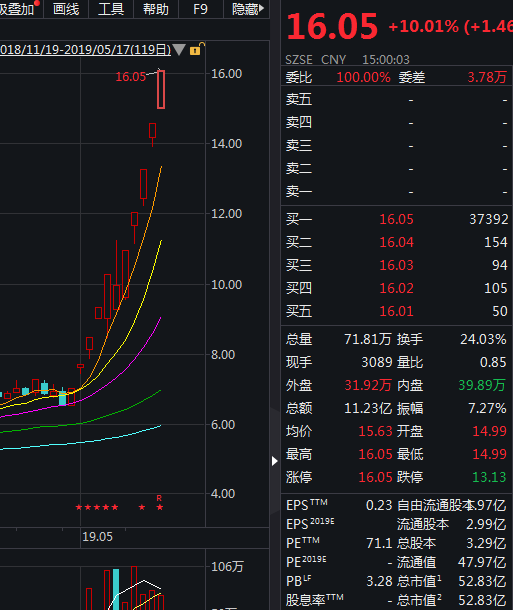Click 隐藏 to hide the side panel

pyautogui.click(x=247, y=9)
